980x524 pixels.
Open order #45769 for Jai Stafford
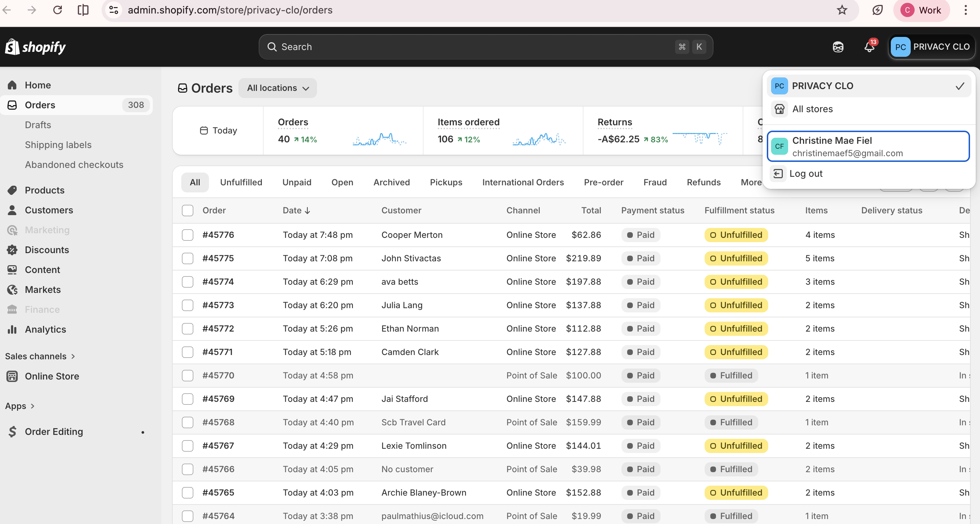click(x=219, y=399)
